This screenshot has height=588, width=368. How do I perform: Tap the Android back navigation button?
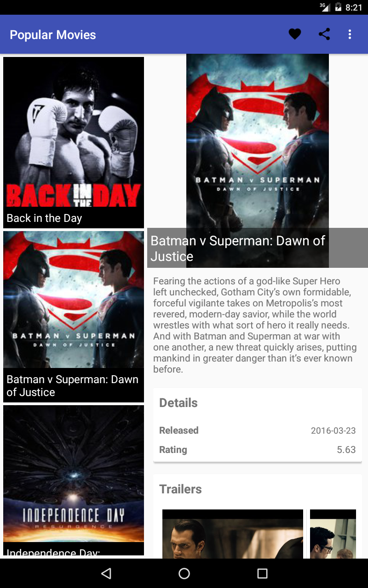tap(106, 573)
